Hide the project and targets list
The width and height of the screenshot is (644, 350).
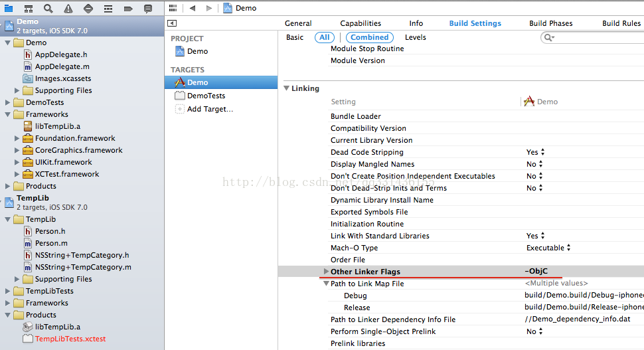coord(172,23)
